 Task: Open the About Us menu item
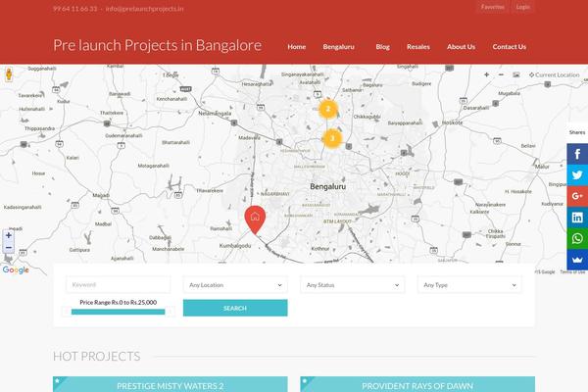click(461, 47)
